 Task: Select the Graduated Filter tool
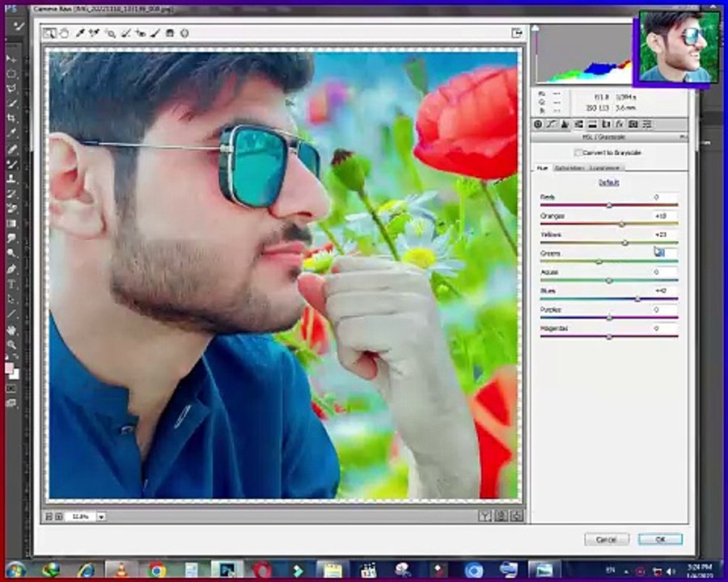pos(170,33)
